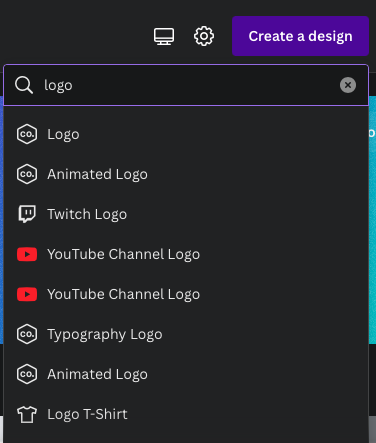Viewport: 376px width, 443px height.
Task: Pick the first YouTube Channel Logo entry
Action: click(x=186, y=254)
